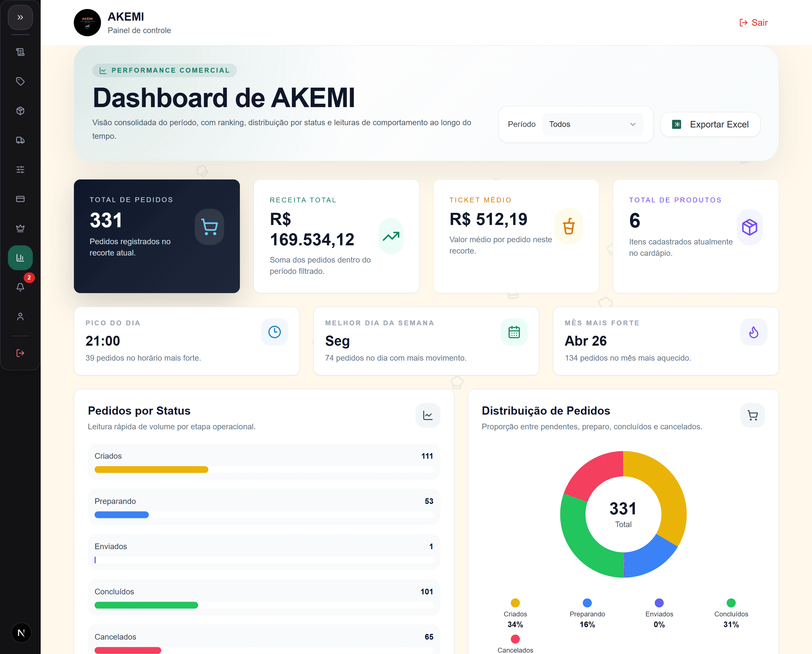The height and width of the screenshot is (654, 812).
Task: Open the crown icon in sidebar
Action: point(20,228)
